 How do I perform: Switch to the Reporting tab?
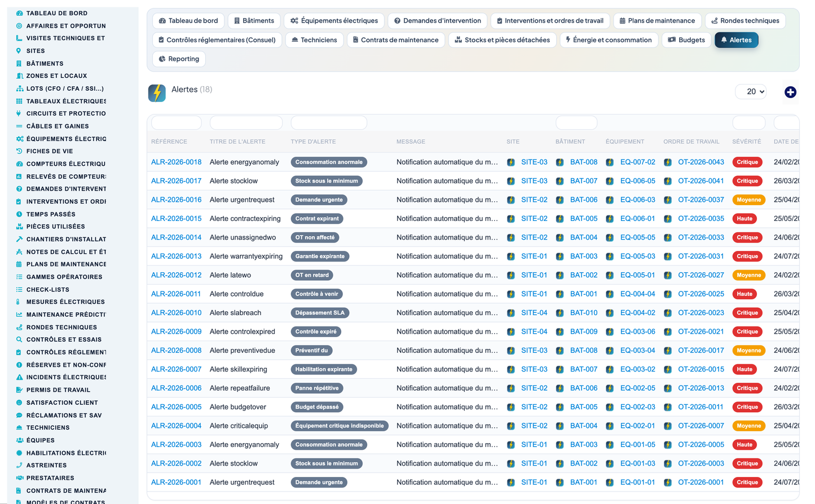point(179,59)
